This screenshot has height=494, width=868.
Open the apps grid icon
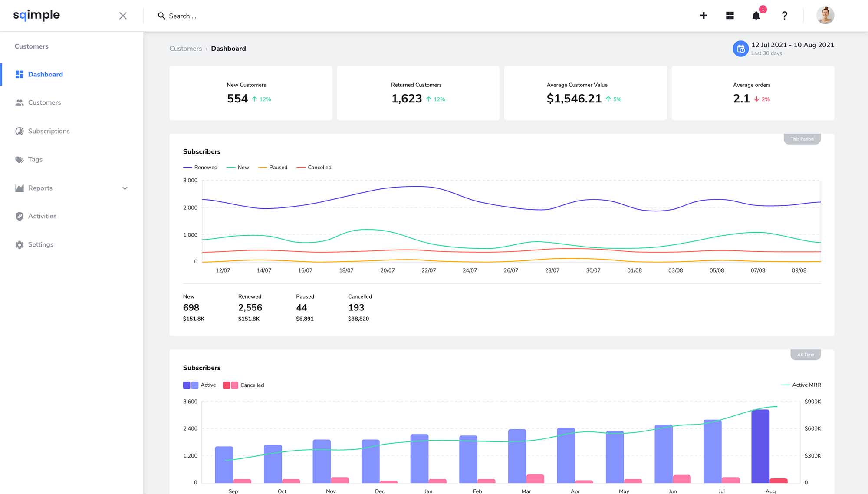tap(730, 16)
